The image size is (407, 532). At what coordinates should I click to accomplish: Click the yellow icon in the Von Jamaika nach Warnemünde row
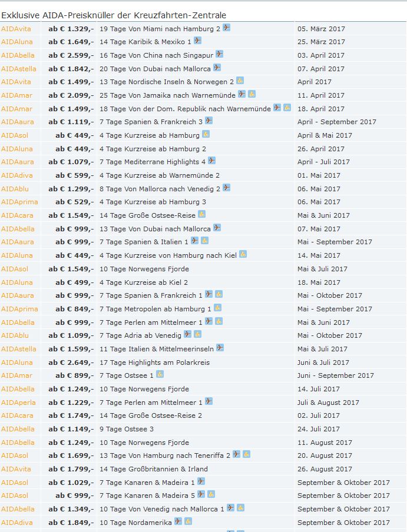point(252,94)
